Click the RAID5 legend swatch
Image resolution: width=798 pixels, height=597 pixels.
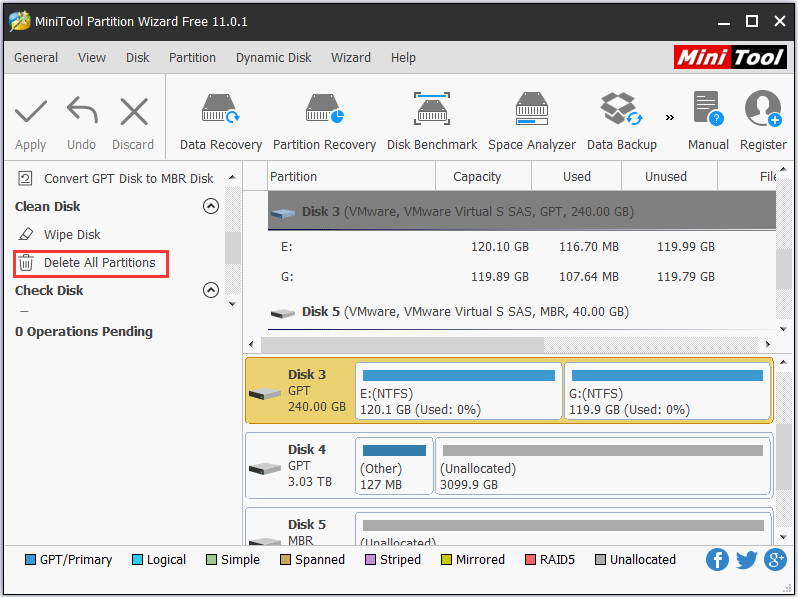coord(530,560)
